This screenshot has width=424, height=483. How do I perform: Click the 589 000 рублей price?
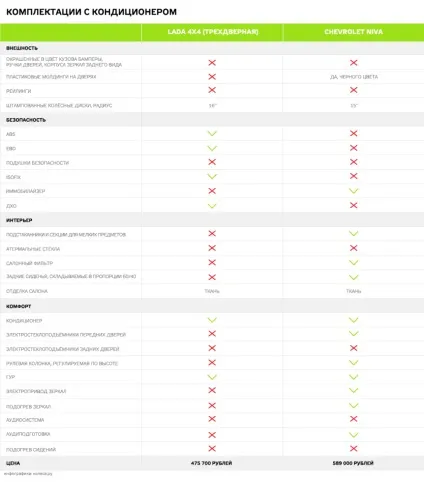pyautogui.click(x=353, y=463)
